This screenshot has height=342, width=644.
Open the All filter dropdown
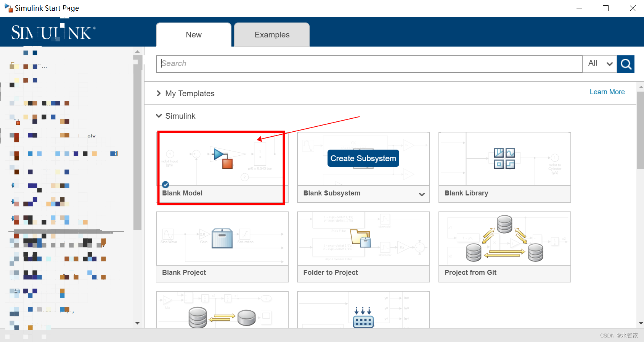tap(600, 64)
